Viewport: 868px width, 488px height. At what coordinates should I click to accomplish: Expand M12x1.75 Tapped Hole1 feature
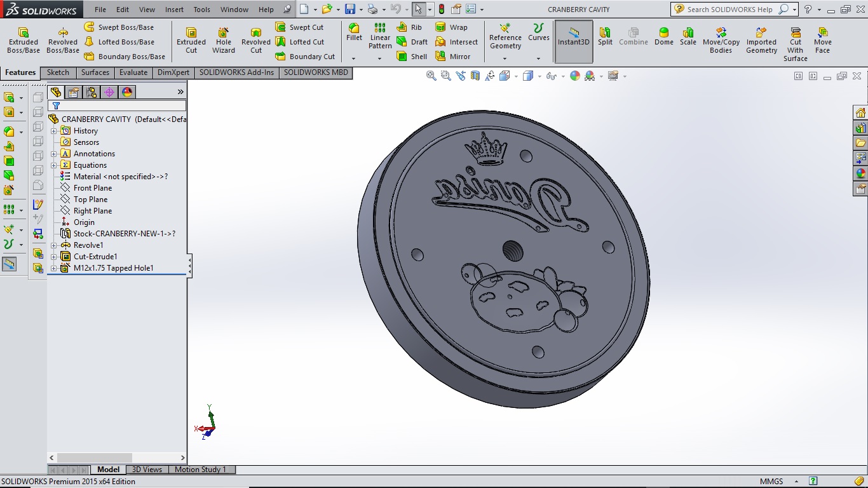coord(54,268)
